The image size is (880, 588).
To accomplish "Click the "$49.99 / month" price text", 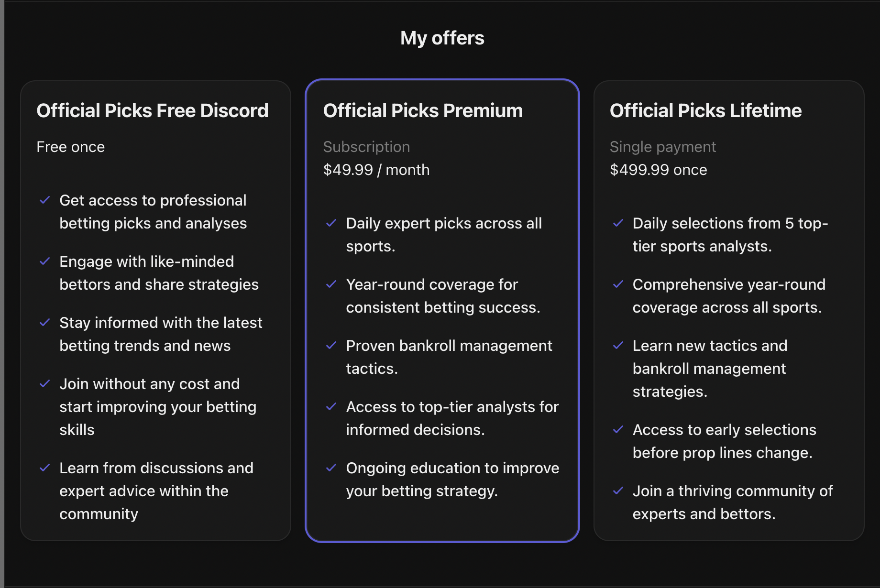I will point(376,170).
